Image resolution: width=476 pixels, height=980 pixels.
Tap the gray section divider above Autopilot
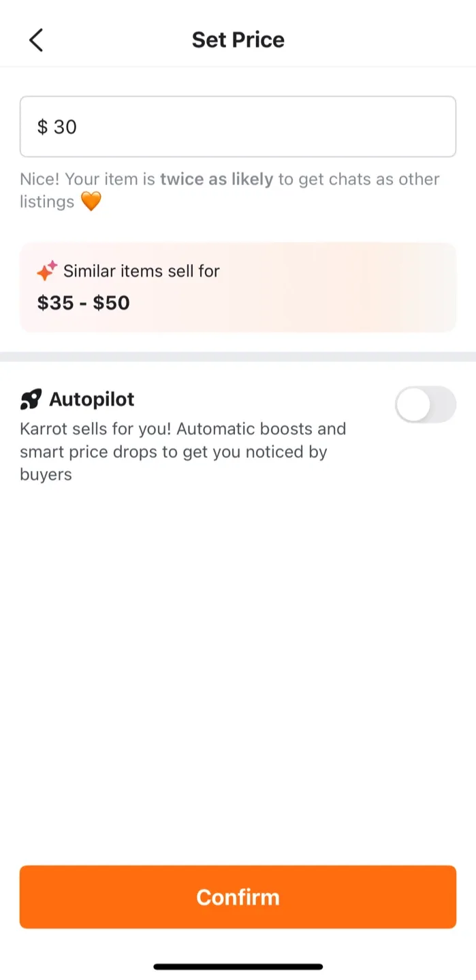(238, 357)
